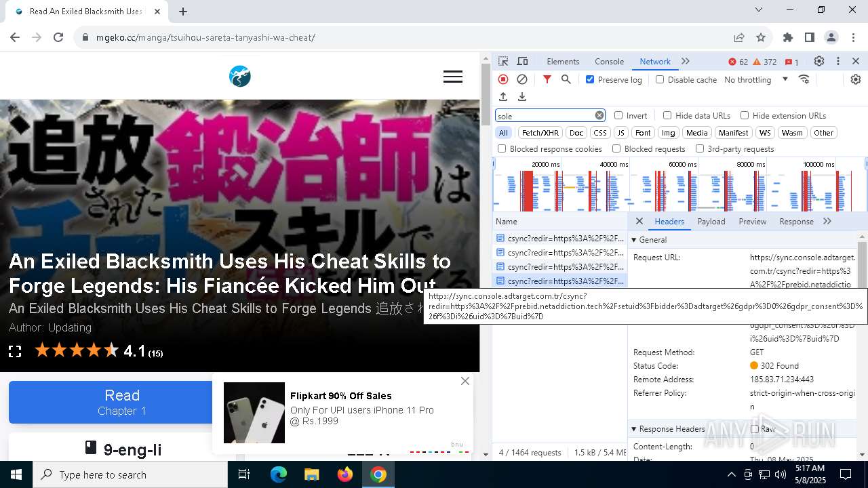Check Blocked response cookies

[502, 148]
